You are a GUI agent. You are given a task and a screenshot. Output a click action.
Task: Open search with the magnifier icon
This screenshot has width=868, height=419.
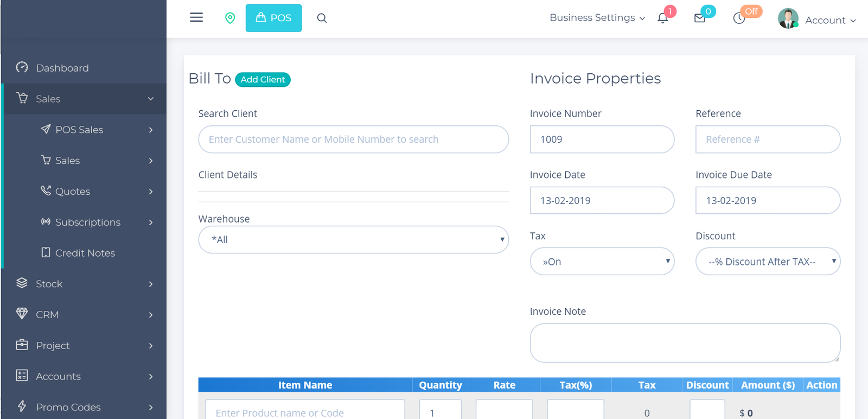coord(322,18)
